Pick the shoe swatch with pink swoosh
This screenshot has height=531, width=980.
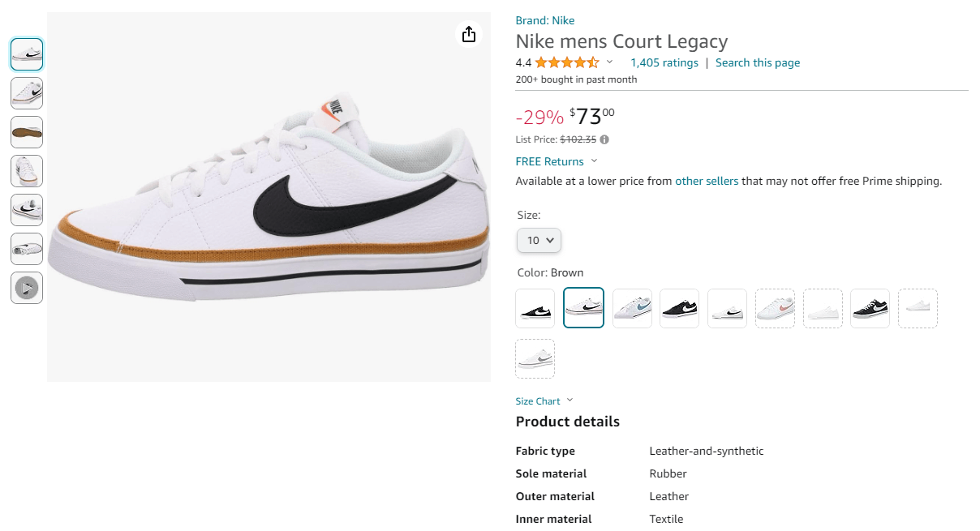point(775,308)
